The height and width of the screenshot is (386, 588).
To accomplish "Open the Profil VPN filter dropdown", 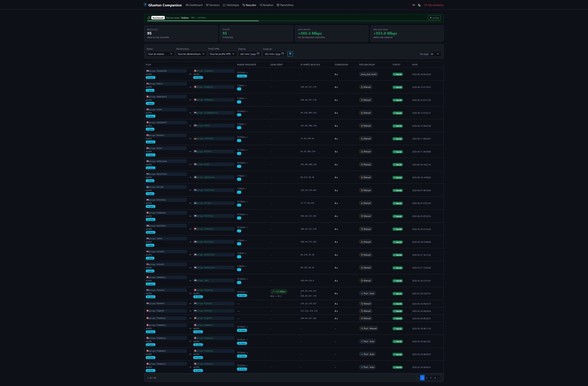I will point(222,54).
